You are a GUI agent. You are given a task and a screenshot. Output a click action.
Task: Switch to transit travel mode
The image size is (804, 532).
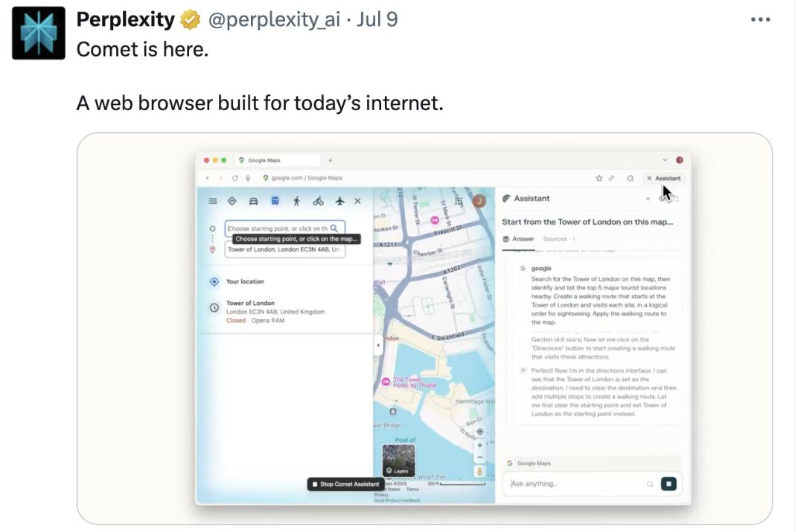(275, 201)
